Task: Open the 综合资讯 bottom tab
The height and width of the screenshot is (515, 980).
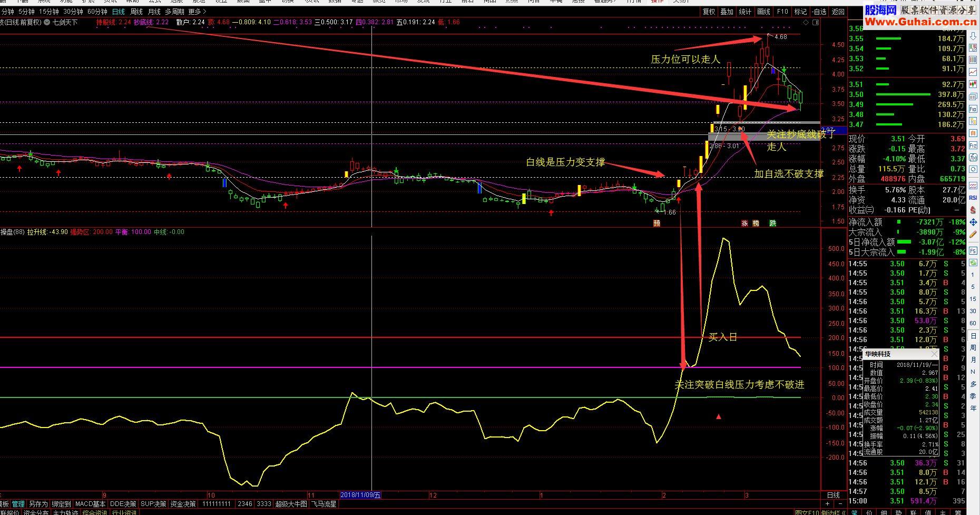Action: click(95, 512)
